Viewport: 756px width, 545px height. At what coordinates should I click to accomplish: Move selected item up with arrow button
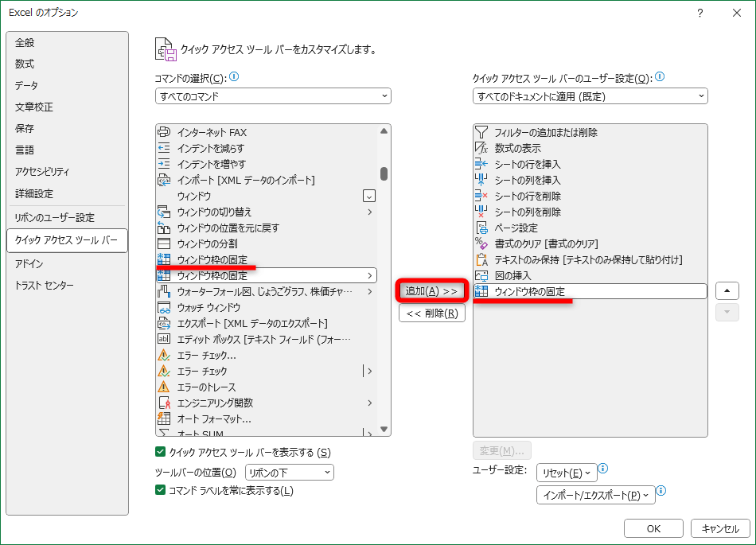click(727, 290)
